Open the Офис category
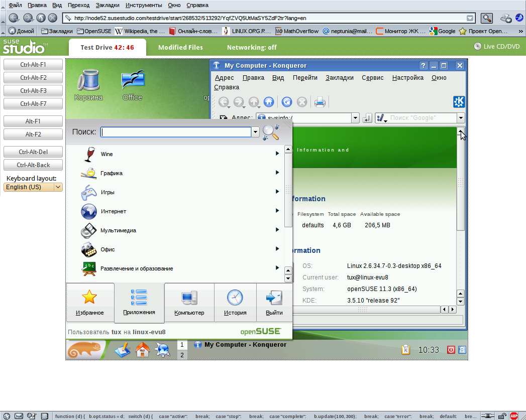The image size is (526, 420). 174,249
